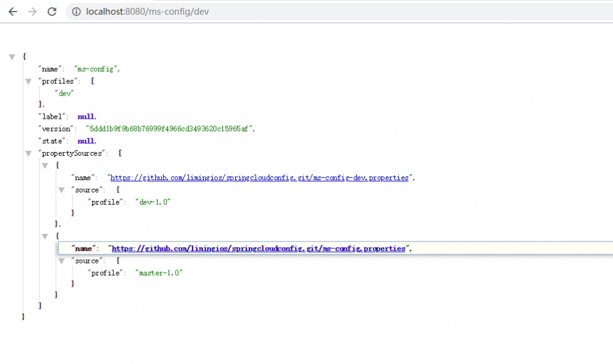This screenshot has width=613, height=364.
Task: Collapse the "propertySources" array
Action: pos(29,153)
